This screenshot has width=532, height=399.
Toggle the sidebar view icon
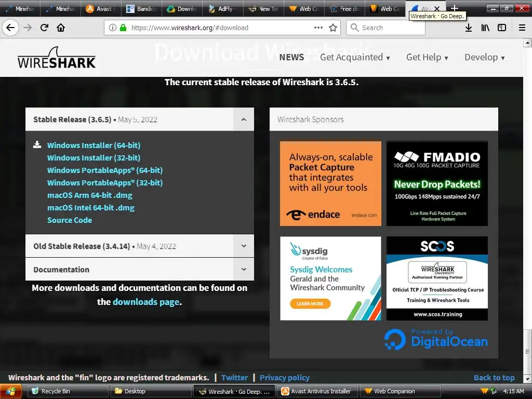pos(502,28)
